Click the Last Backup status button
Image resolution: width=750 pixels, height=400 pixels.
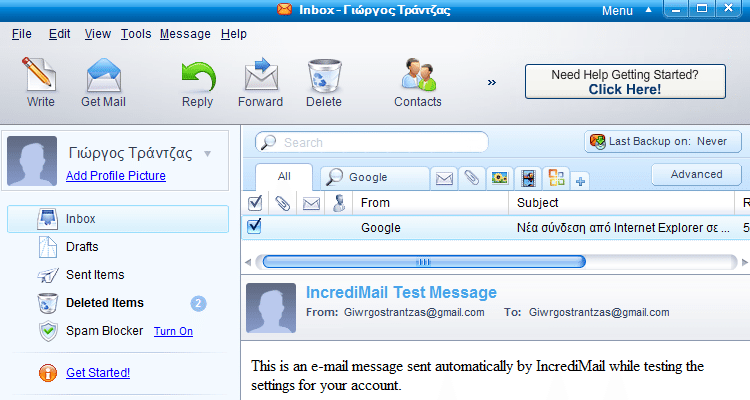[662, 142]
